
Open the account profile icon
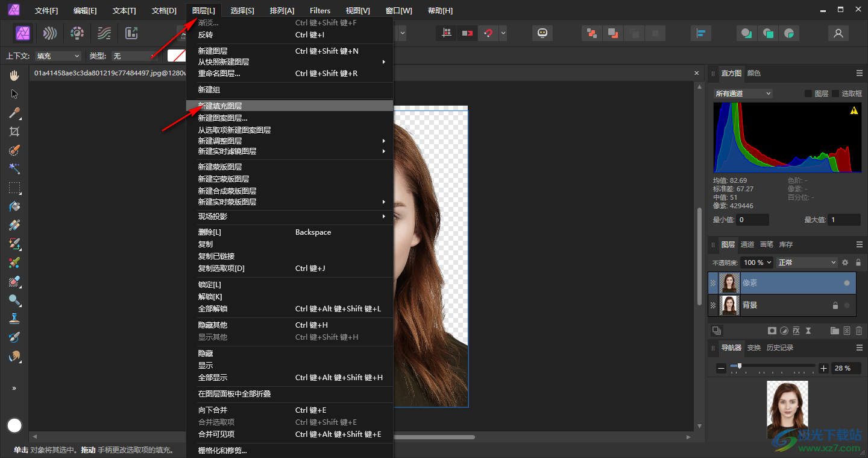coord(838,33)
